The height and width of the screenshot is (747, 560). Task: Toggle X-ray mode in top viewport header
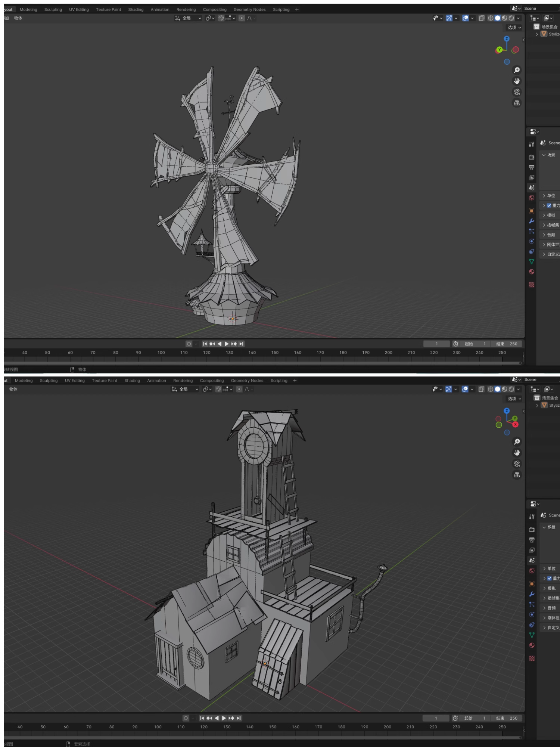(x=482, y=18)
